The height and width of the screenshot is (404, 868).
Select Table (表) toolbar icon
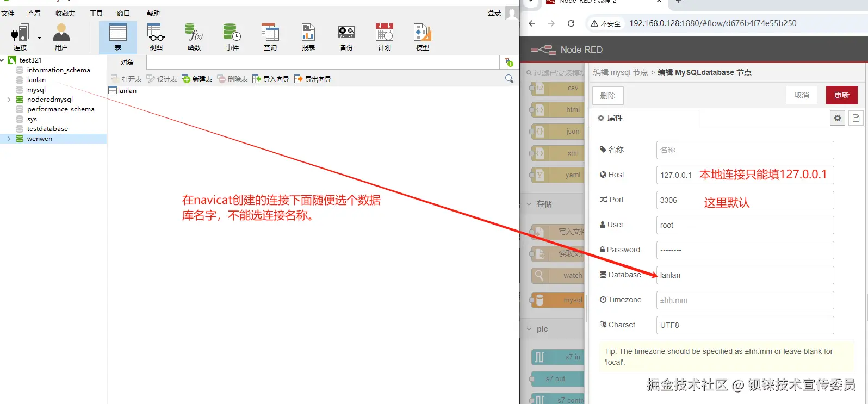tap(118, 38)
